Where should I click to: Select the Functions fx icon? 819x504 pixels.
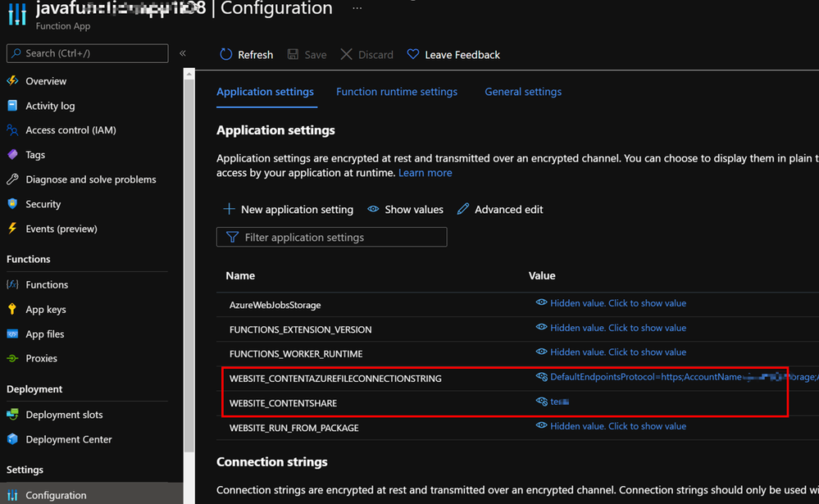pos(12,284)
